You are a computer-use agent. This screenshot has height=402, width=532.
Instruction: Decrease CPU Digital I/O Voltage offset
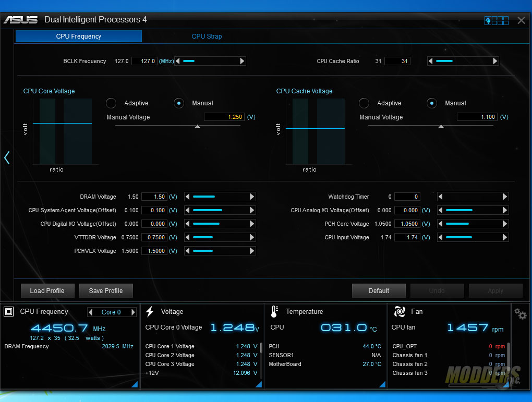point(187,224)
